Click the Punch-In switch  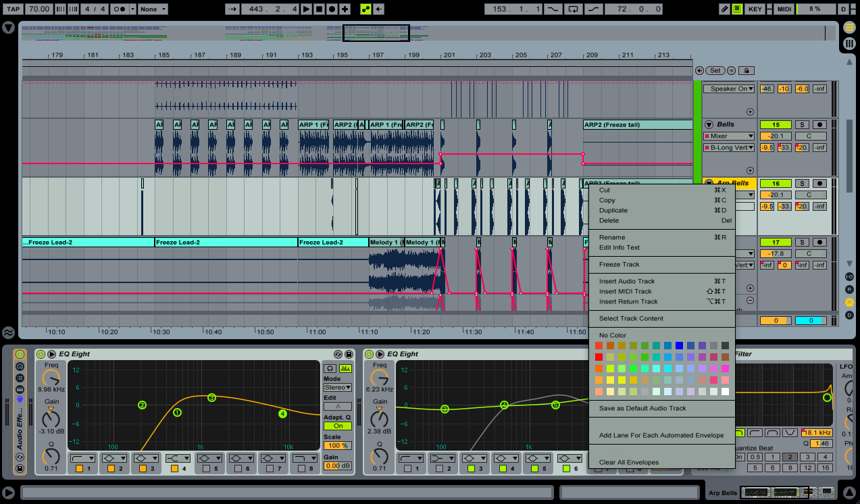tap(554, 9)
